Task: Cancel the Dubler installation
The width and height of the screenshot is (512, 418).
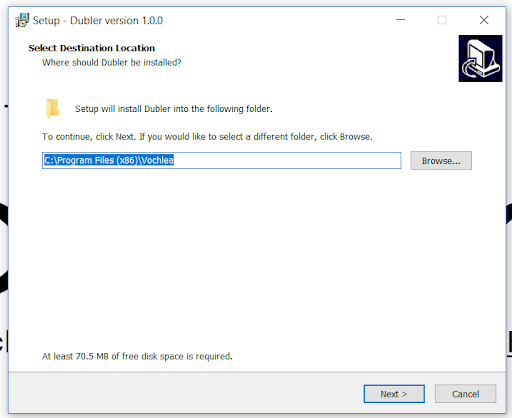Action: tap(465, 394)
